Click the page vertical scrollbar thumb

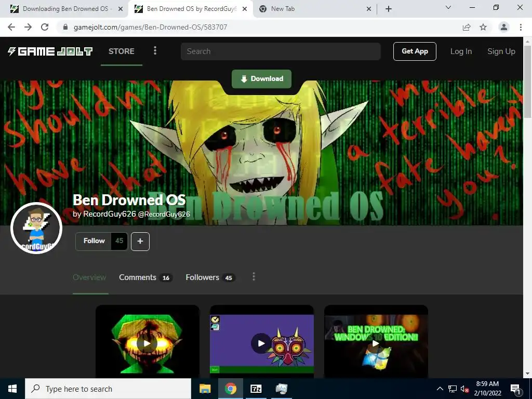coord(527,82)
